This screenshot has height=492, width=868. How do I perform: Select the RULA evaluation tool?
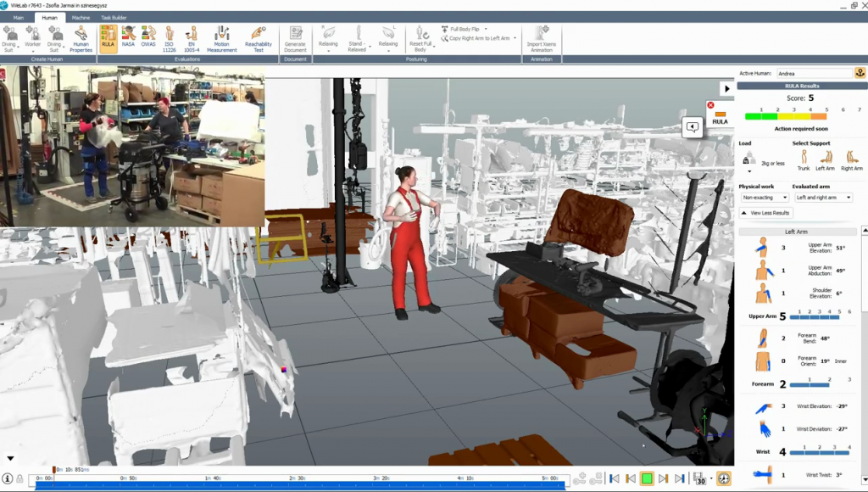click(108, 38)
